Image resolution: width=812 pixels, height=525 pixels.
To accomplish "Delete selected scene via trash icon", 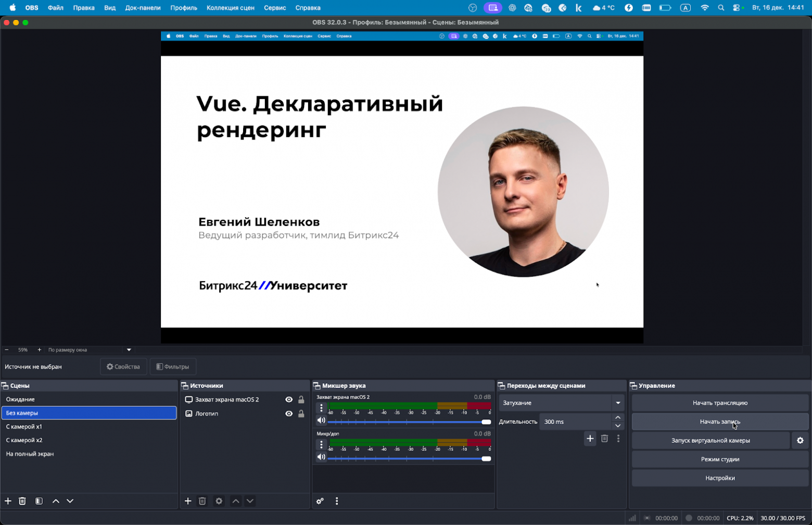I will coord(22,501).
